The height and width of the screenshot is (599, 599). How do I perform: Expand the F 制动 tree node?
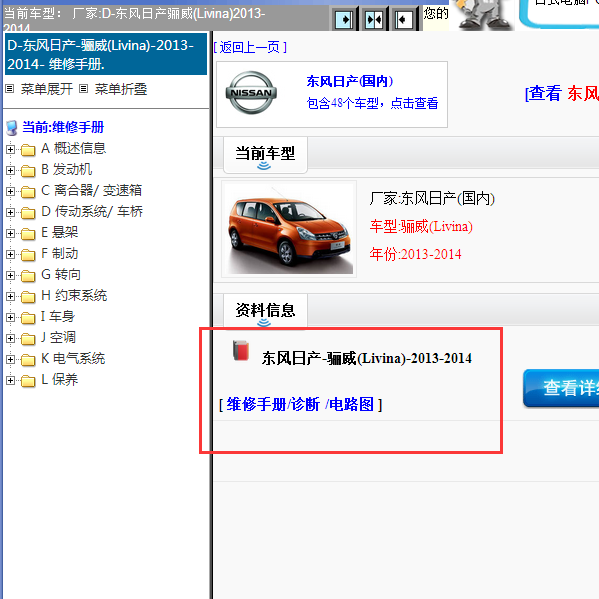(x=10, y=254)
